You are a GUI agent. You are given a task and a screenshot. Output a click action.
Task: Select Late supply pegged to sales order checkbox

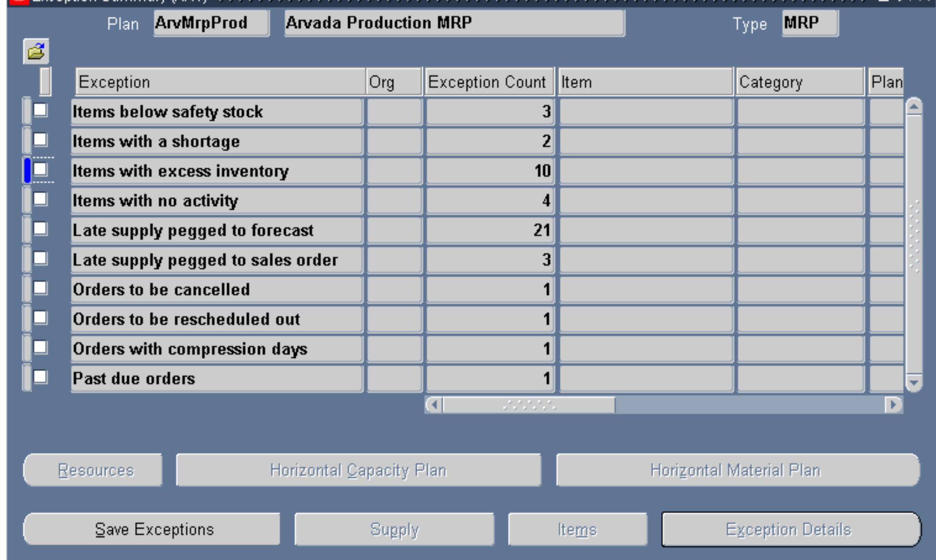point(40,259)
